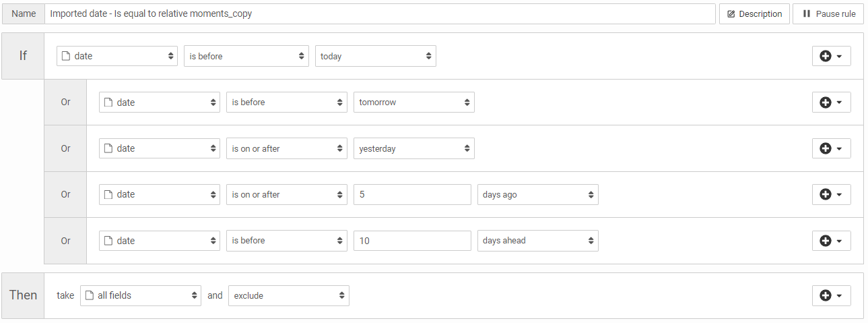Open the Description editor
Image resolution: width=868 pixels, height=323 pixels.
(x=754, y=13)
